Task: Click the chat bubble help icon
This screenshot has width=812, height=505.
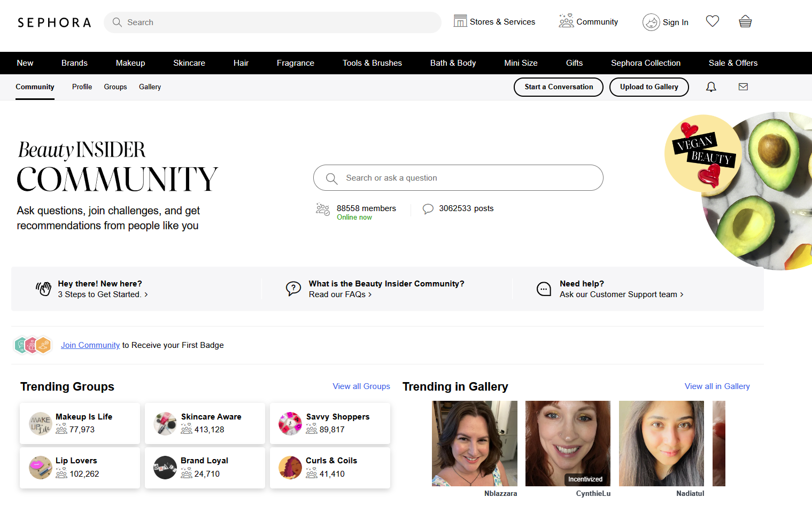Action: (x=544, y=289)
